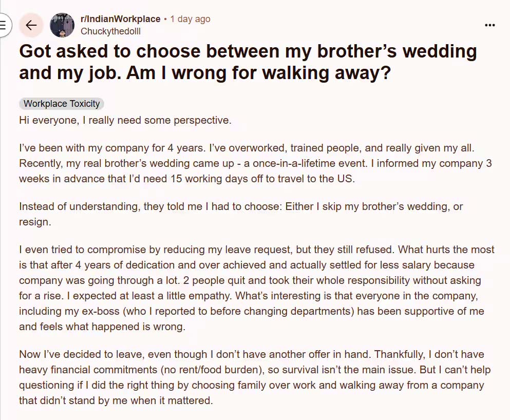Click the "Am I wrong for walking away?" title line

click(205, 73)
